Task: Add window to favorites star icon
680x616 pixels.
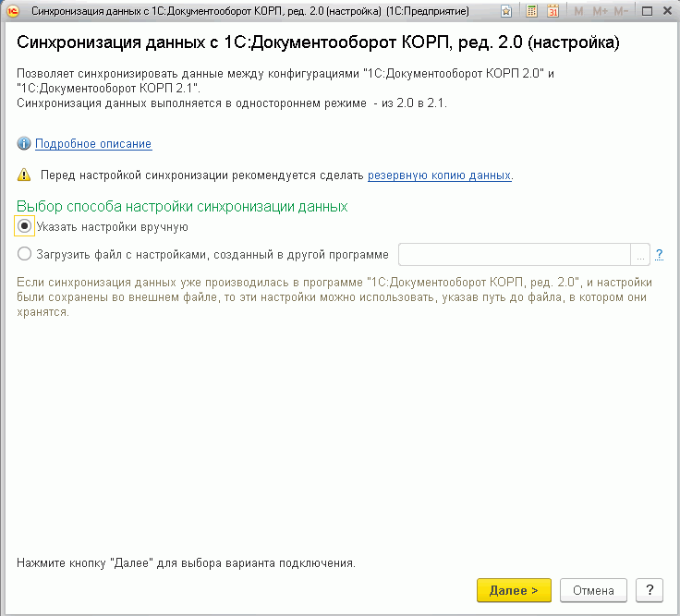Action: pyautogui.click(x=505, y=11)
